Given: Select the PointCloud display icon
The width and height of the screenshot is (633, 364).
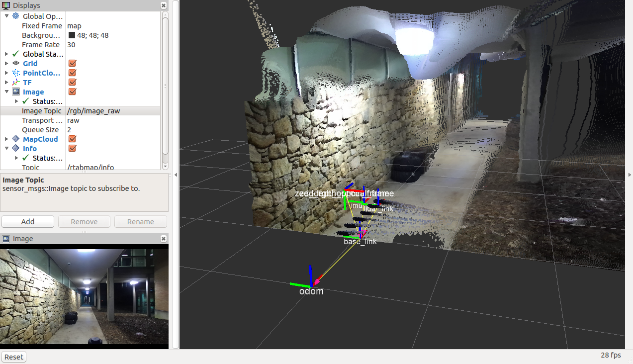Looking at the screenshot, I should [15, 73].
